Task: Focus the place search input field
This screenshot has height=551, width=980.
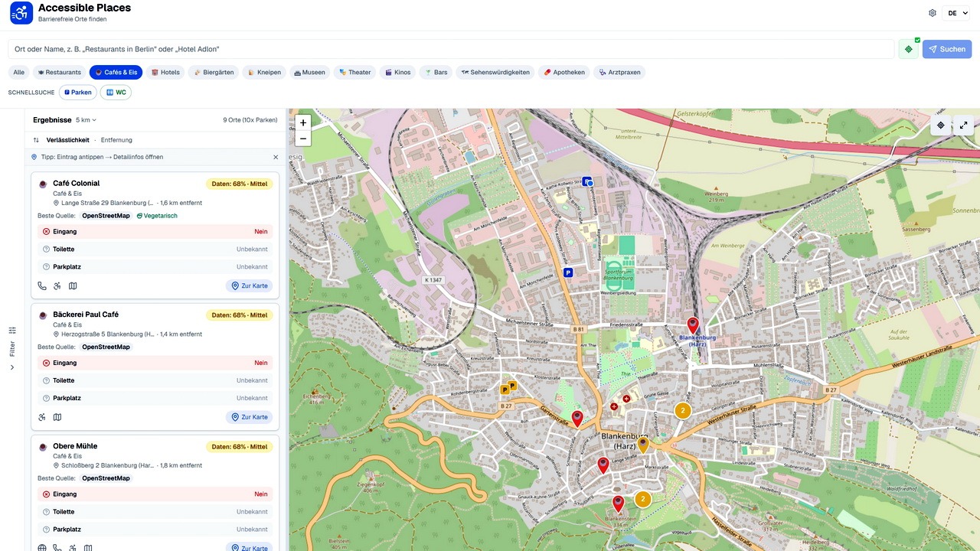Action: point(451,49)
